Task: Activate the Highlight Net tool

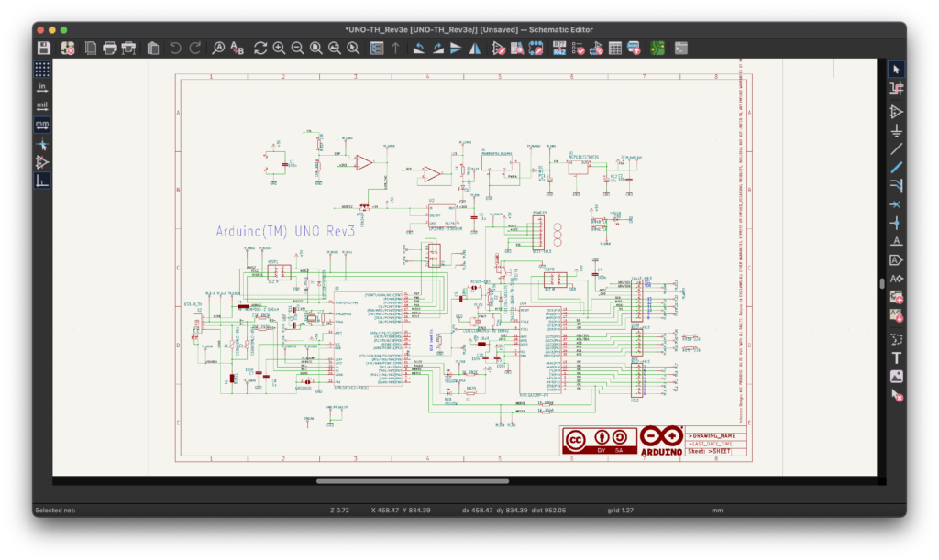Action: (x=897, y=89)
